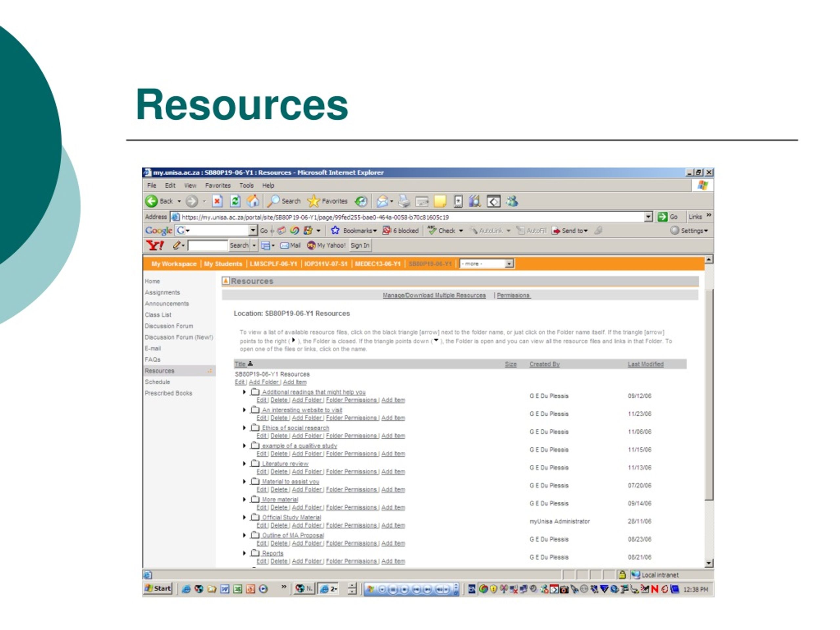The height and width of the screenshot is (630, 840).
Task: Expand 'Official Study Material' folder triangle
Action: (x=244, y=517)
